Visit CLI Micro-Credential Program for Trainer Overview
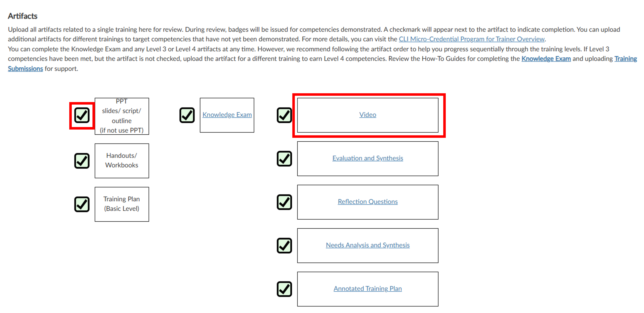Screen dimensions: 644x313 coord(471,39)
